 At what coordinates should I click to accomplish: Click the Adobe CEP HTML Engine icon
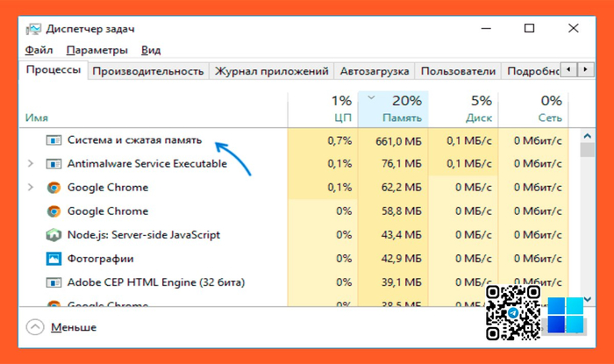coord(54,282)
